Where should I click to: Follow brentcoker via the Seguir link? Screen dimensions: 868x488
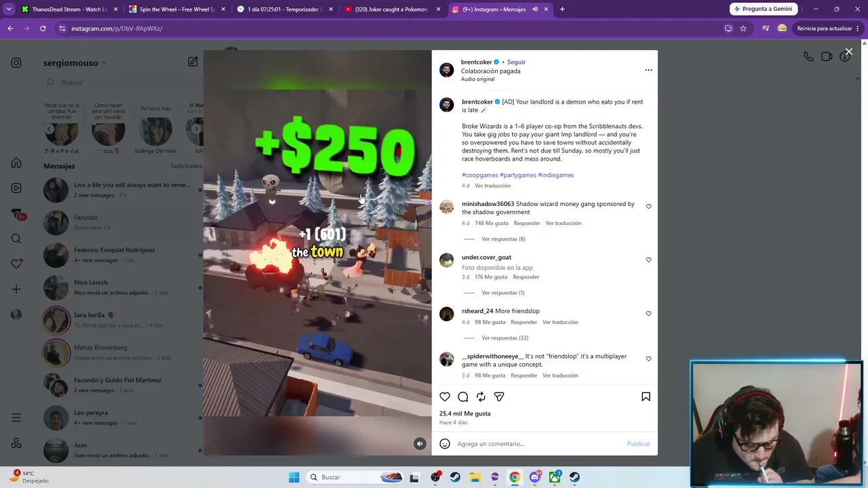click(x=516, y=62)
